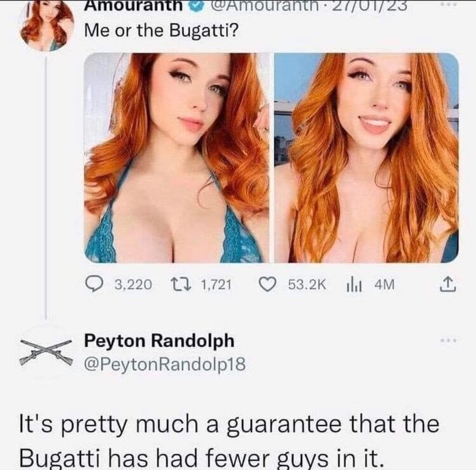Click the 27/01/23 post date
The image size is (476, 470).
369,6
